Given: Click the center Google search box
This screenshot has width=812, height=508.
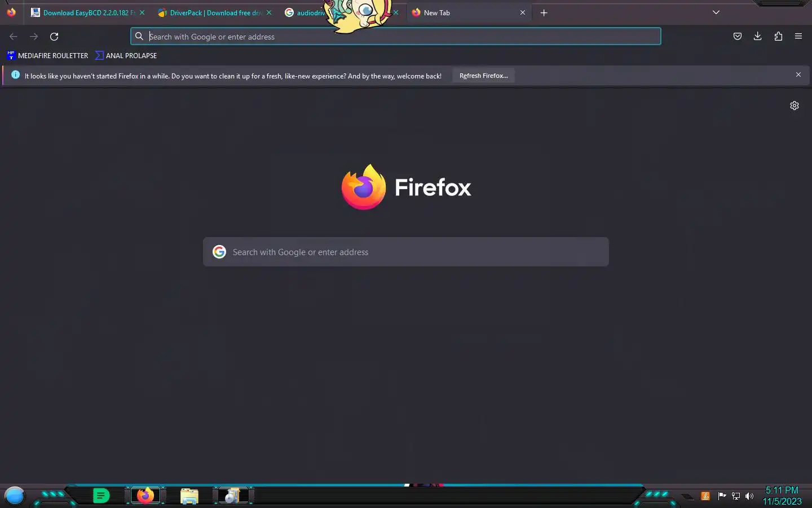Looking at the screenshot, I should (406, 252).
